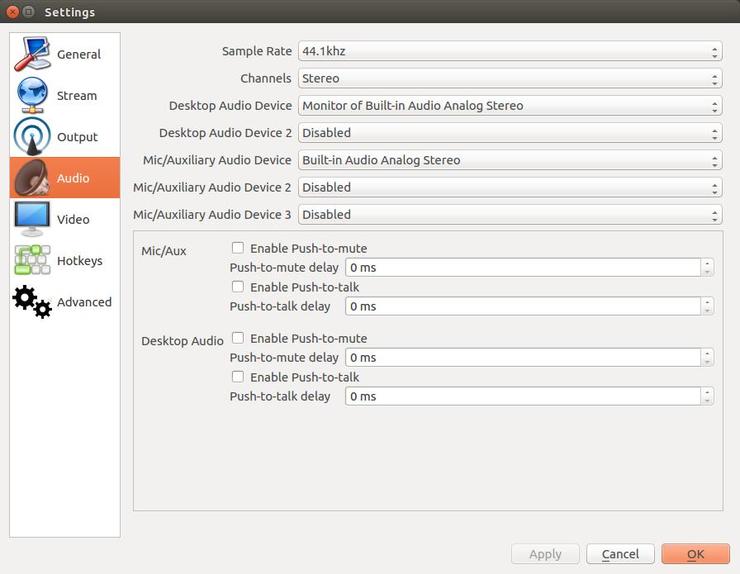Image resolution: width=740 pixels, height=574 pixels.
Task: Enable Push-to-mute for Desktop Audio
Action: [238, 338]
